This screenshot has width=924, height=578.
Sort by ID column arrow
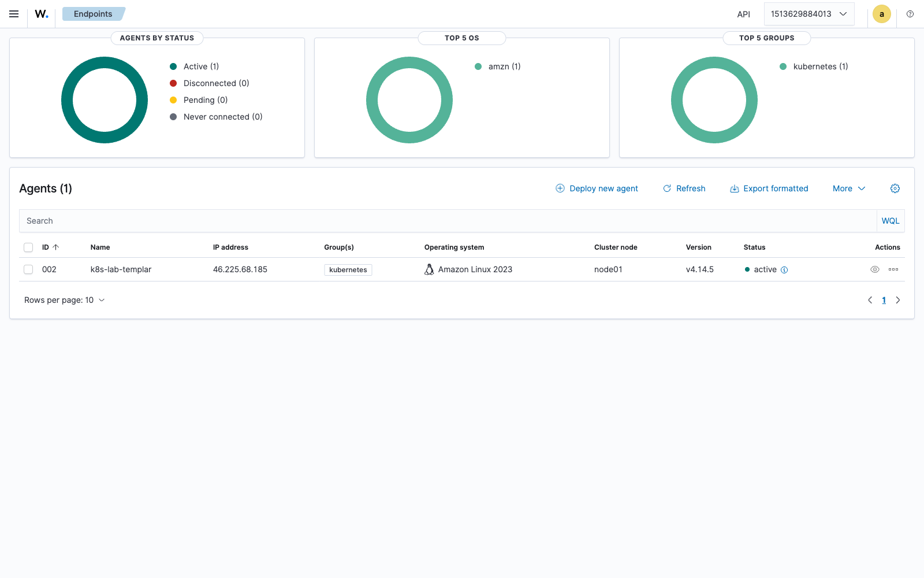coord(56,247)
